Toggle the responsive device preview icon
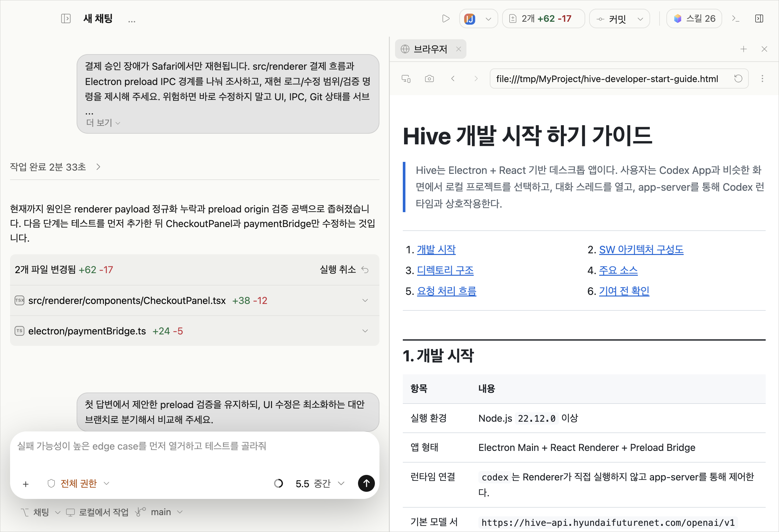The height and width of the screenshot is (532, 779). pyautogui.click(x=406, y=79)
